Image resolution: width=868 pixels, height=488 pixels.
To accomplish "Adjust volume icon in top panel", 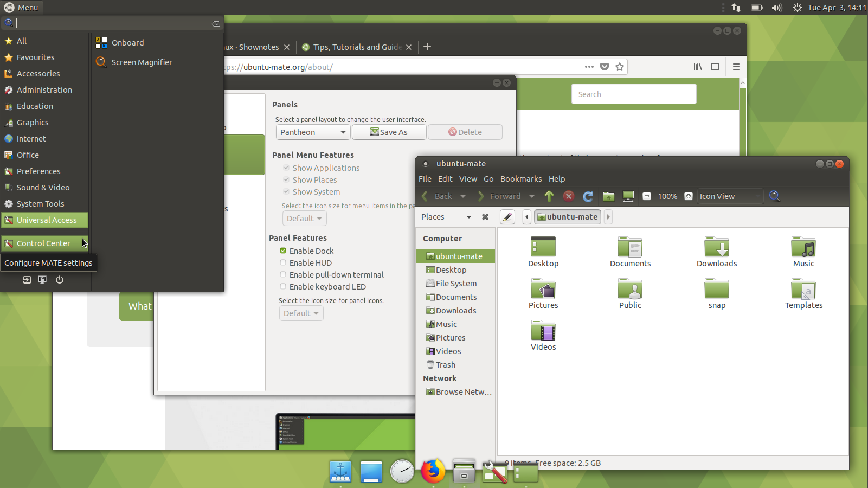I will click(777, 8).
